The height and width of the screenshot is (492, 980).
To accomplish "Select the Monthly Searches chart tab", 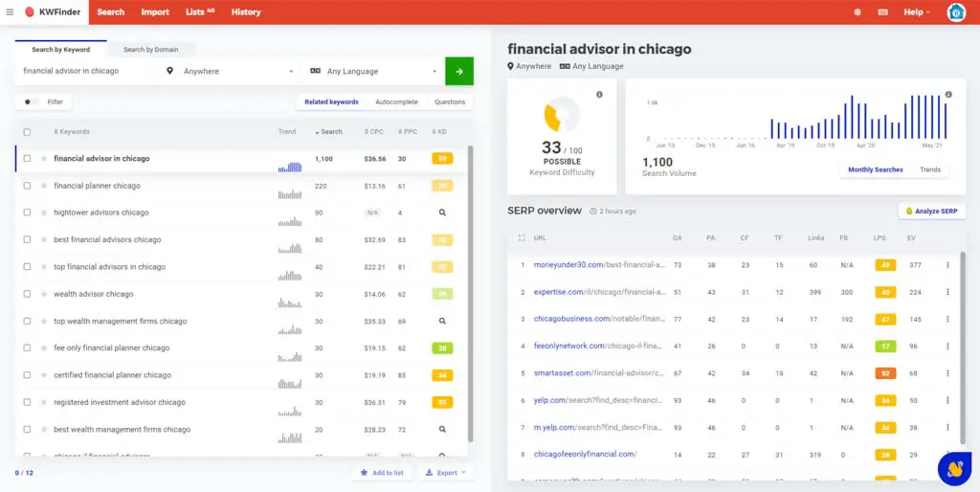I will pos(875,169).
